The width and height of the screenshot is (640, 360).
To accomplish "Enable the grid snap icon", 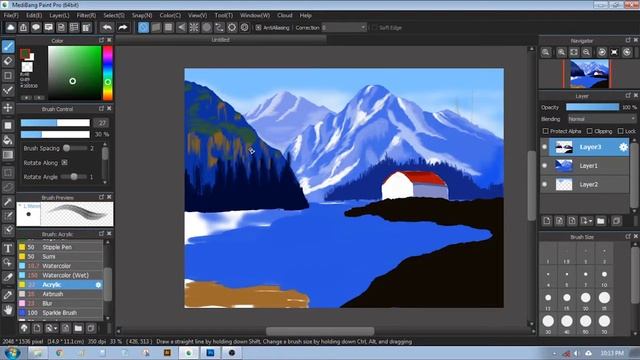I will click(x=169, y=28).
